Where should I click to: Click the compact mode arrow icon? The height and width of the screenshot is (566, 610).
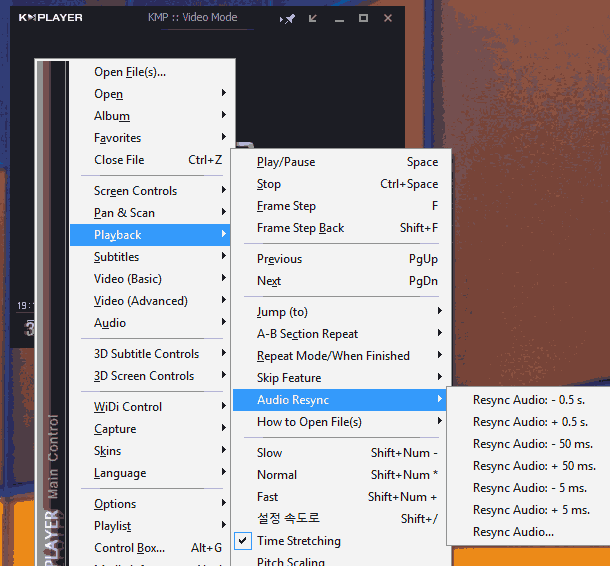pos(312,18)
